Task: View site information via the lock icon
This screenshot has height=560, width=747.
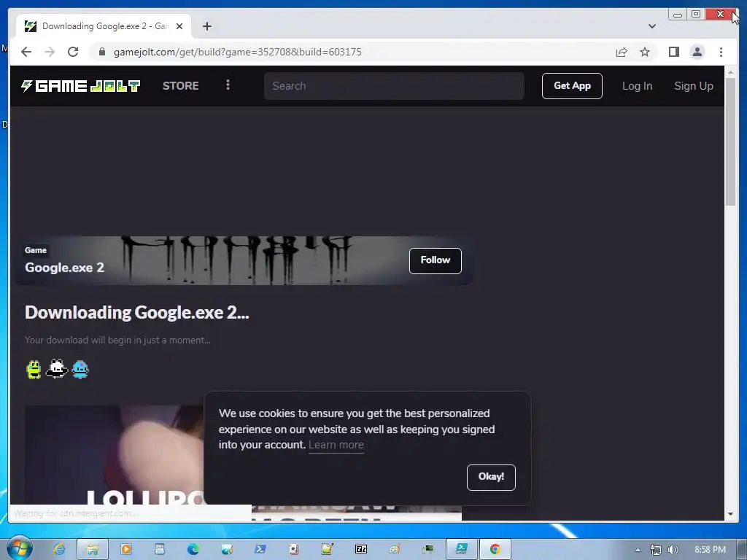Action: tap(101, 52)
